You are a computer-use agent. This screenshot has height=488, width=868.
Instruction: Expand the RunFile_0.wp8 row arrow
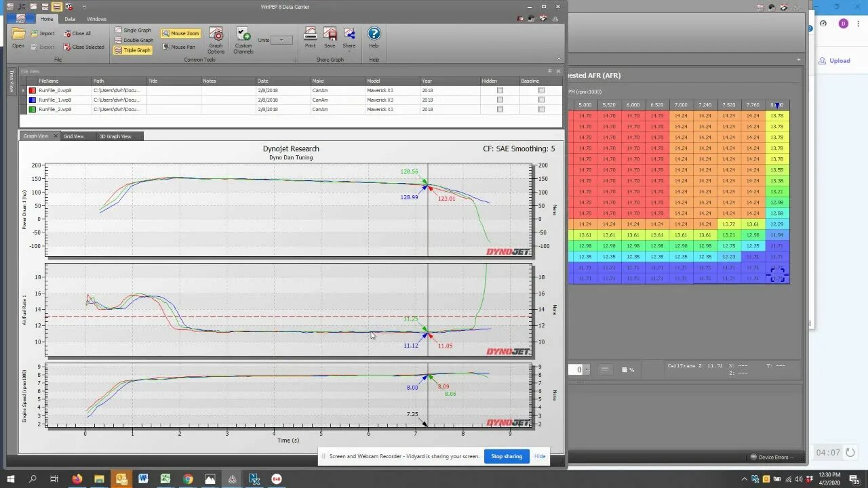[24, 90]
